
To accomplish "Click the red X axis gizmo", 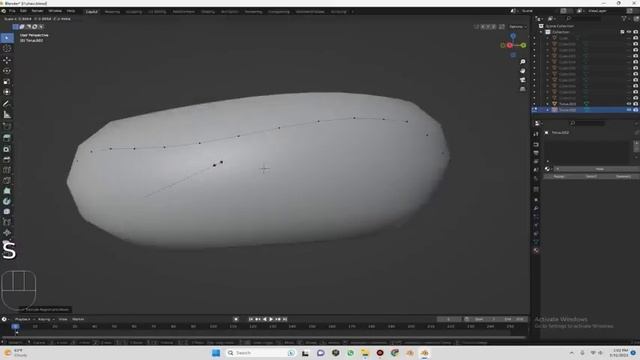I will point(510,45).
